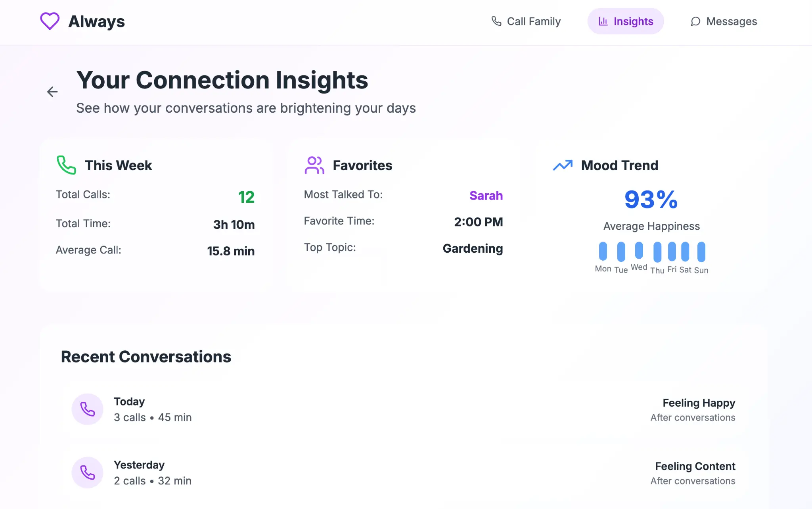Image resolution: width=812 pixels, height=509 pixels.
Task: Click the Favorite Time value 2:00 PM
Action: click(x=479, y=222)
